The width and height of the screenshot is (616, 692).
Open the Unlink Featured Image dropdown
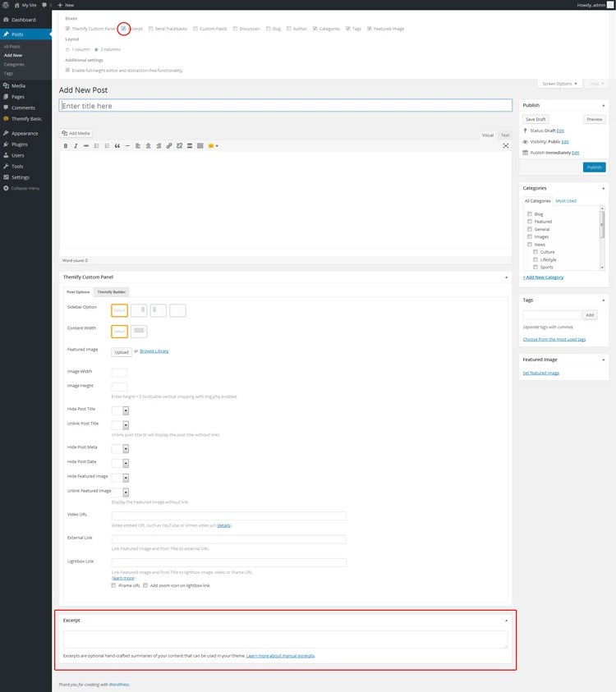[120, 493]
